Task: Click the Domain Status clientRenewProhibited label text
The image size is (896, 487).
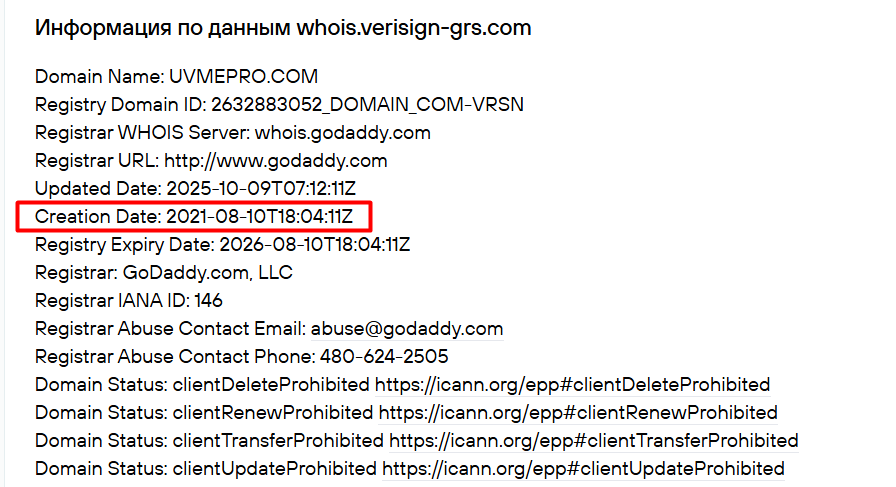Action: pyautogui.click(x=203, y=413)
